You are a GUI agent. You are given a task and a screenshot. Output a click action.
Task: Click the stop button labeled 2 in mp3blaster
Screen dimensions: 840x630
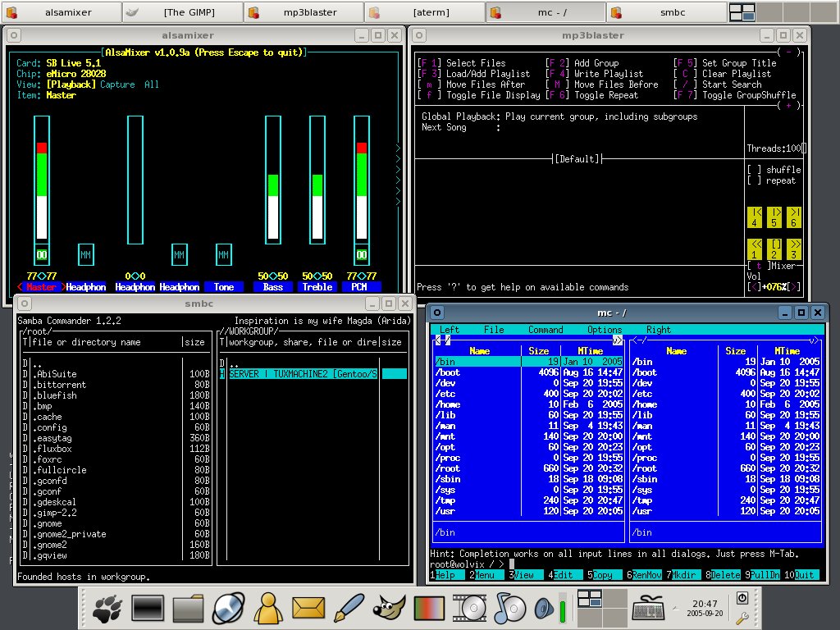[774, 249]
